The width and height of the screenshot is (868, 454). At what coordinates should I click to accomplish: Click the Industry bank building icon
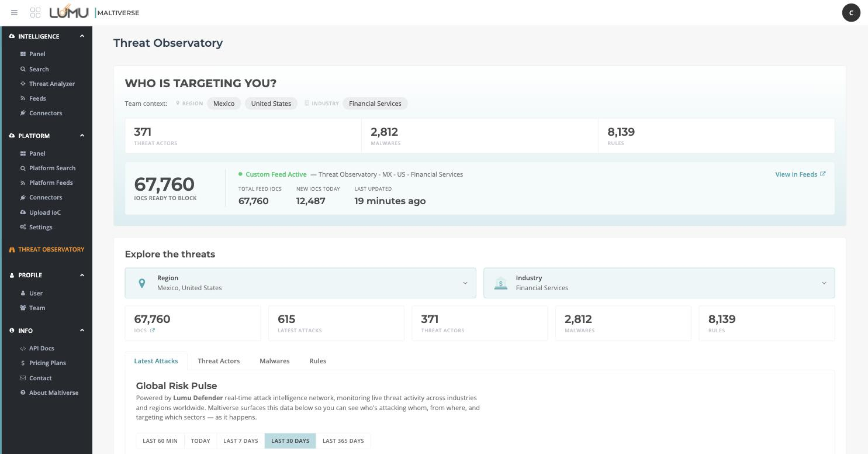point(500,283)
